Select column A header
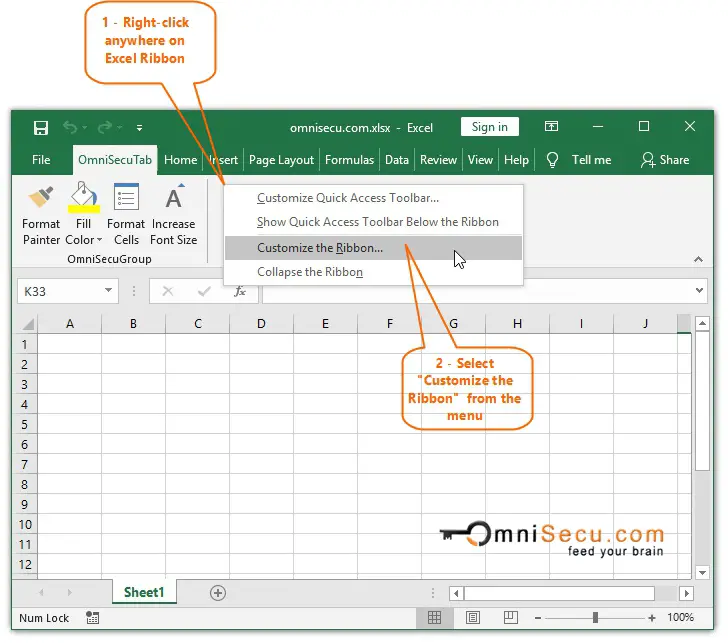Image resolution: width=728 pixels, height=643 pixels. [70, 324]
